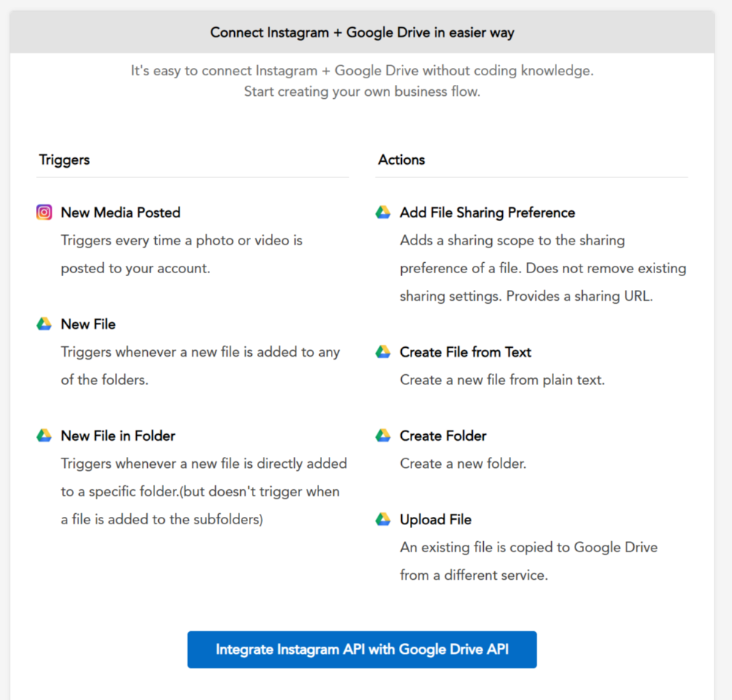Screen dimensions: 732x700
Task: Click the text 'Start creating your own business flow.'
Action: pyautogui.click(x=362, y=92)
